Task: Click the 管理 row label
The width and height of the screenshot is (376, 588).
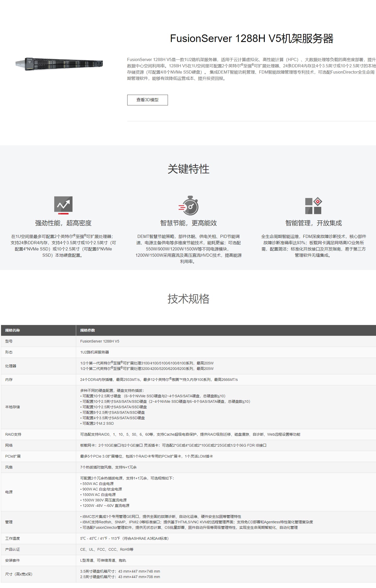Action: point(9,522)
